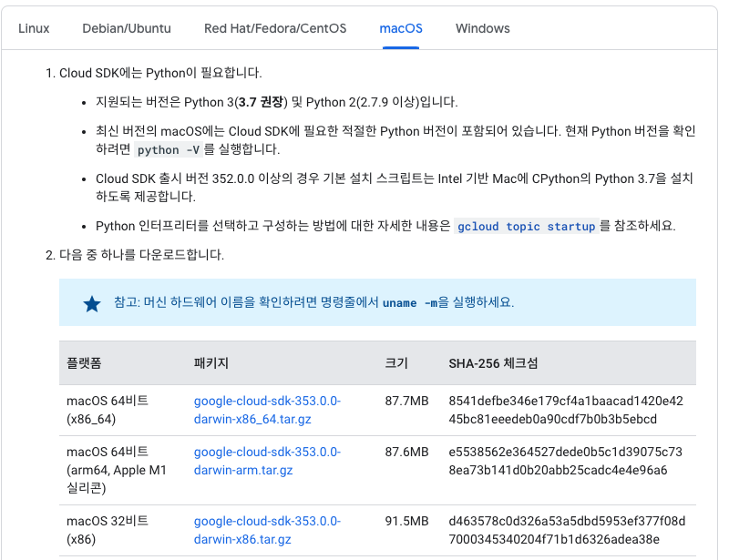
Task: Click the checksum starting with d463578c0d32
Action: tap(567, 530)
